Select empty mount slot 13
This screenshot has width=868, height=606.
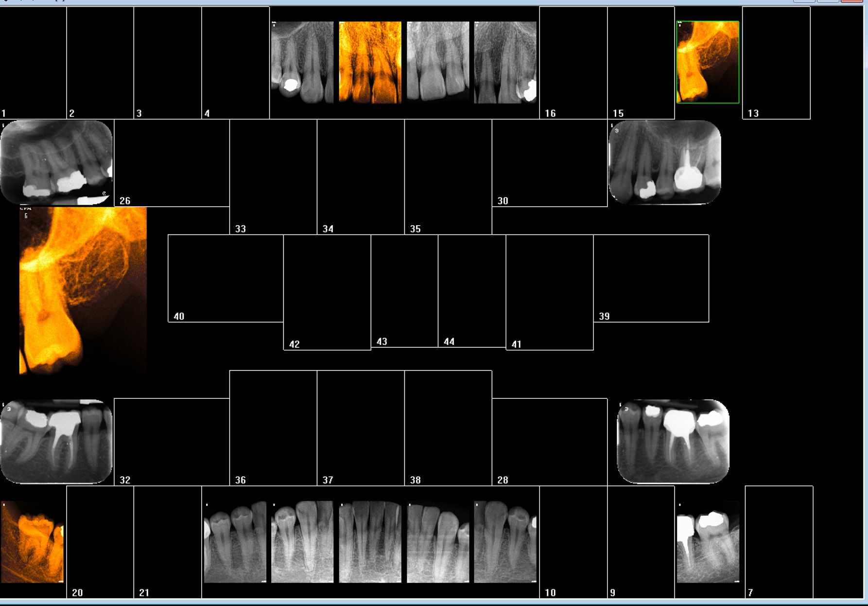click(776, 62)
